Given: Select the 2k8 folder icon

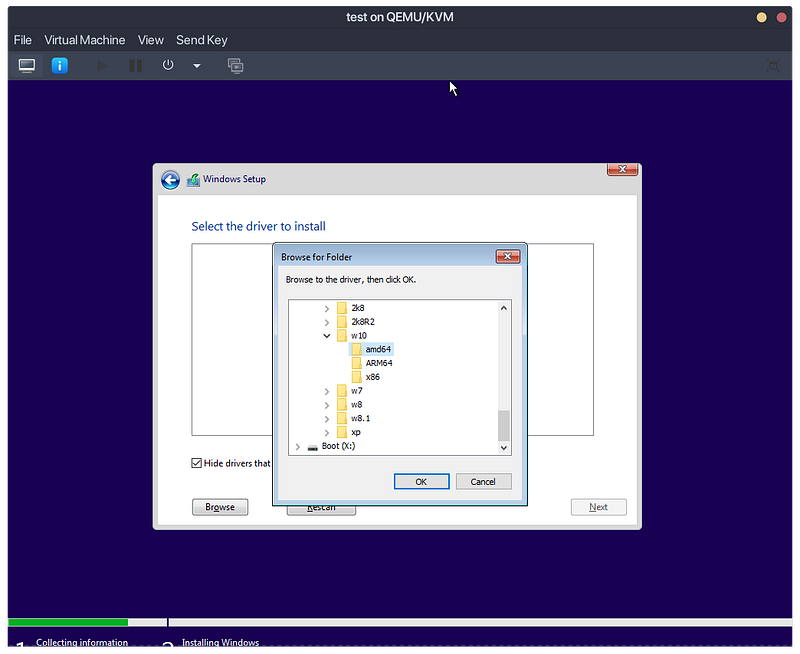Looking at the screenshot, I should [342, 308].
